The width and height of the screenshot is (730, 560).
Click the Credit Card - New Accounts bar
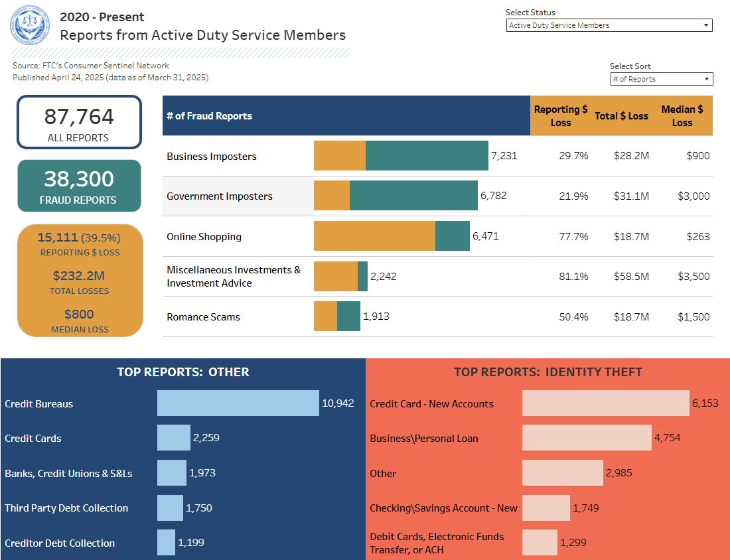coord(605,403)
